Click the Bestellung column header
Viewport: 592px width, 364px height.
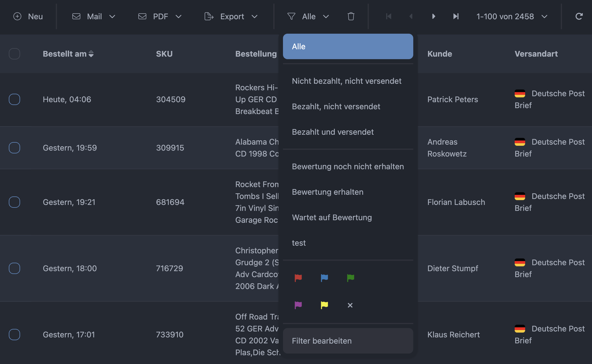pyautogui.click(x=256, y=54)
